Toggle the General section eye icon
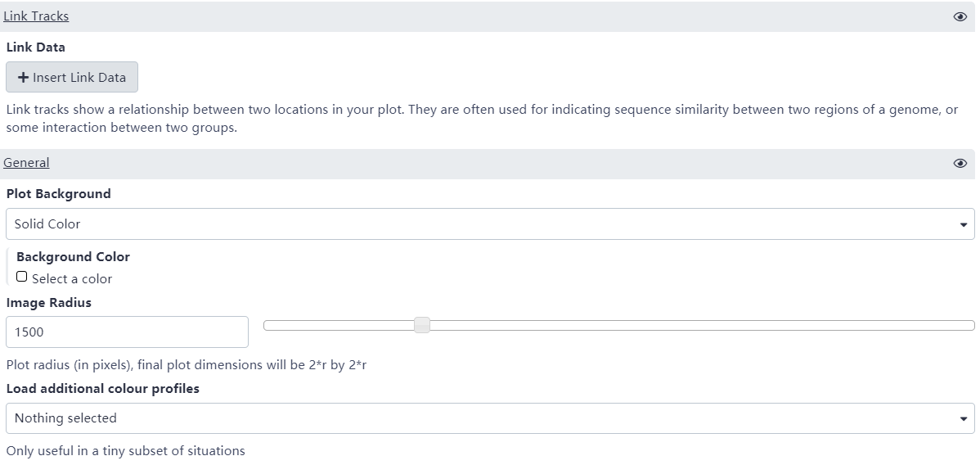The height and width of the screenshot is (465, 980). (960, 163)
